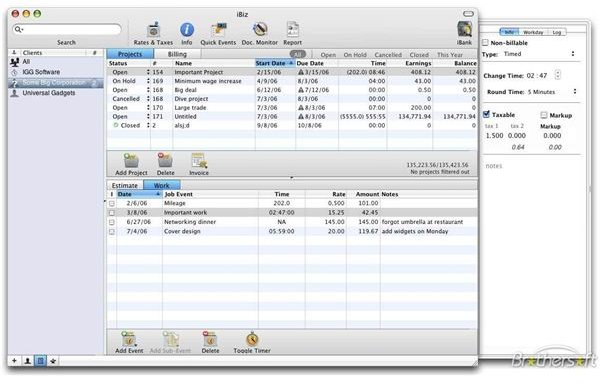Filter projects by Open

(x=328, y=55)
